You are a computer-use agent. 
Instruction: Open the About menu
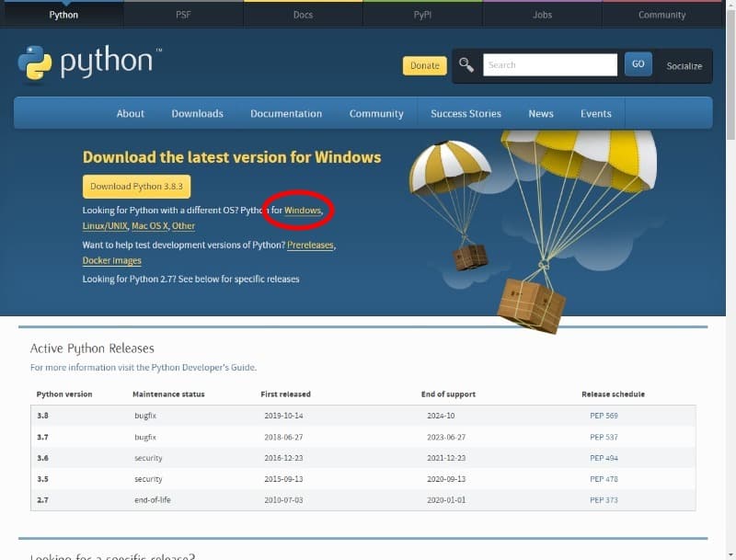pyautogui.click(x=131, y=113)
